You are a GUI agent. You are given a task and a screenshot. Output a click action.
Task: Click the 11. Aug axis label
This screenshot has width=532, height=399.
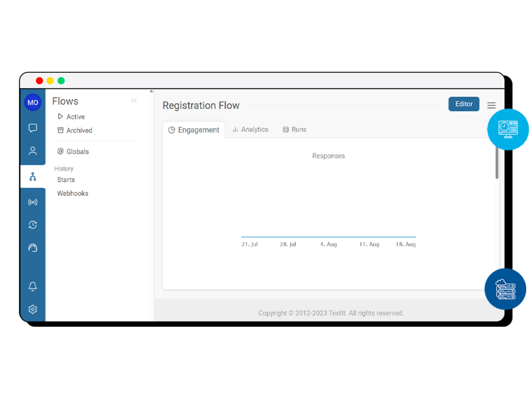pos(369,244)
